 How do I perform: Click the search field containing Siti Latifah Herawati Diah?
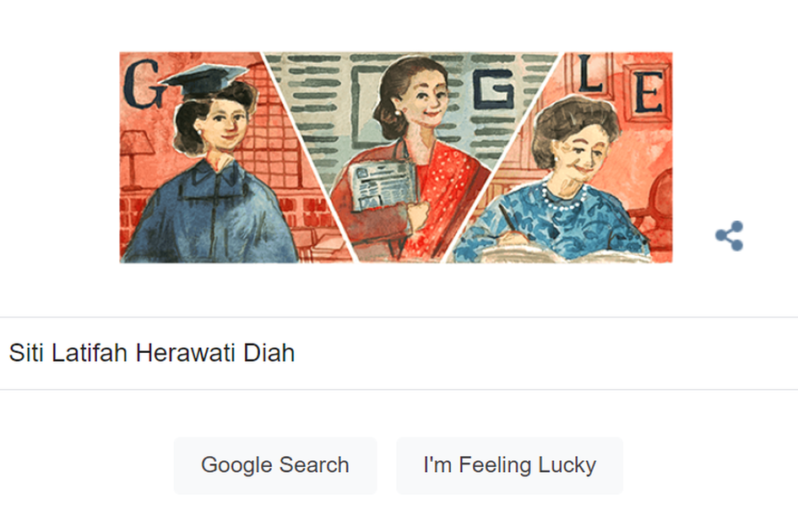pos(399,353)
